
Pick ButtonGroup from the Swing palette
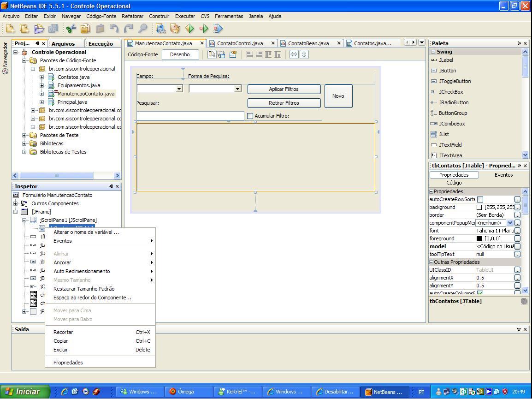(453, 113)
